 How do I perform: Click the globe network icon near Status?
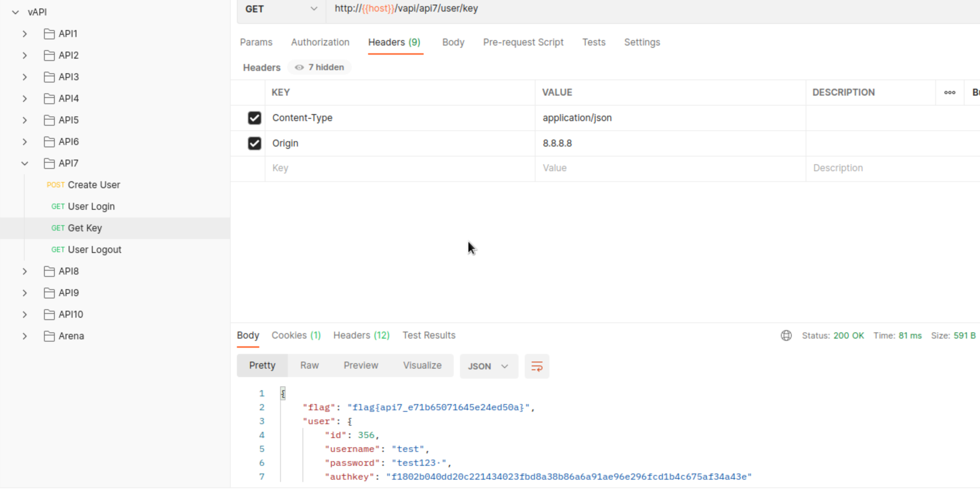tap(786, 335)
